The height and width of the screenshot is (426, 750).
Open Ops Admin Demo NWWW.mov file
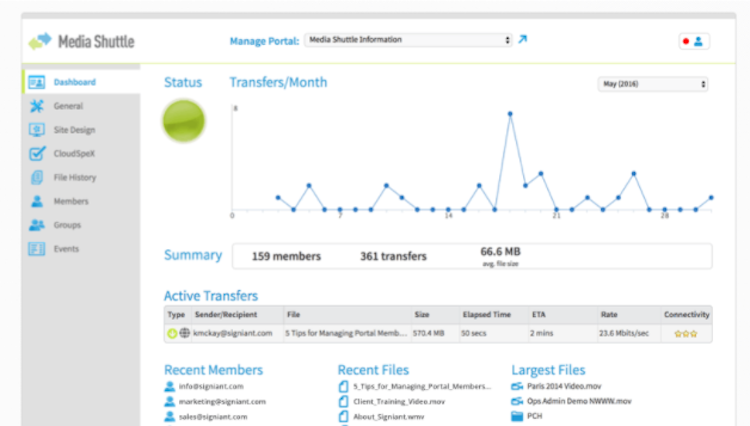[x=579, y=401]
